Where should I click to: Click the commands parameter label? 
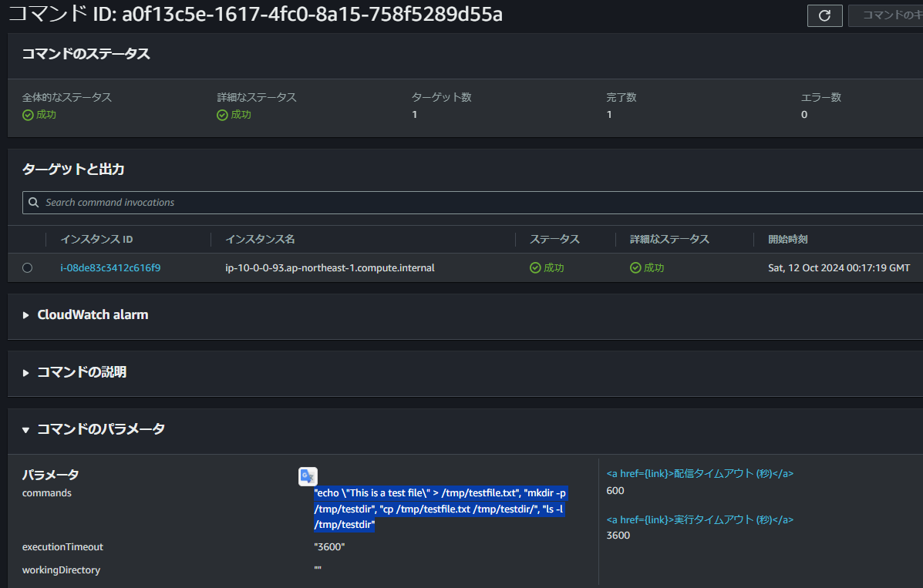pyautogui.click(x=46, y=493)
